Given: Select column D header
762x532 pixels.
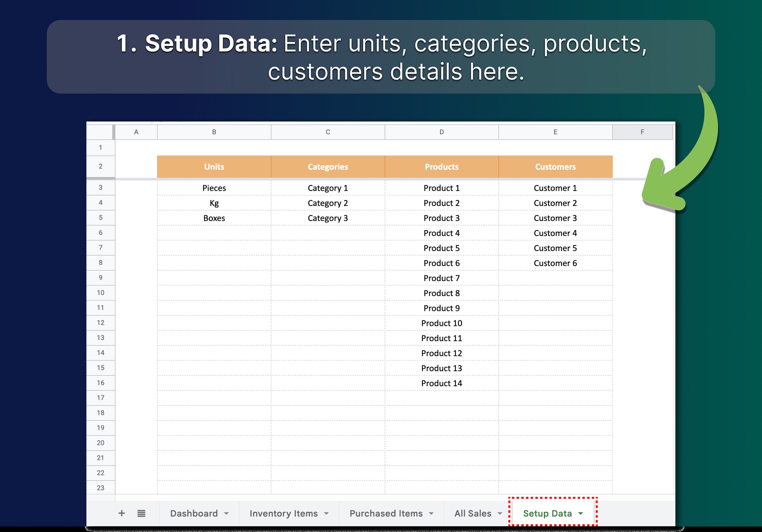Looking at the screenshot, I should click(441, 131).
